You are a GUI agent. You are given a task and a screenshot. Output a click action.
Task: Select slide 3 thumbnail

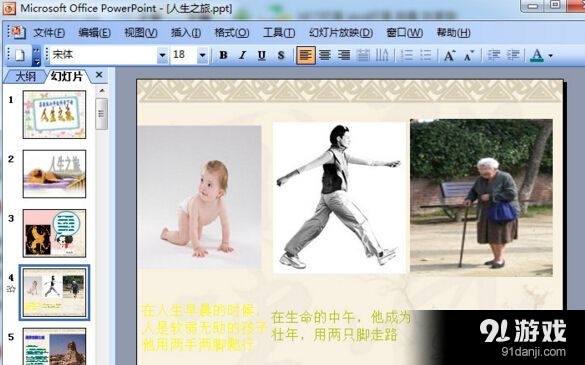click(x=54, y=233)
